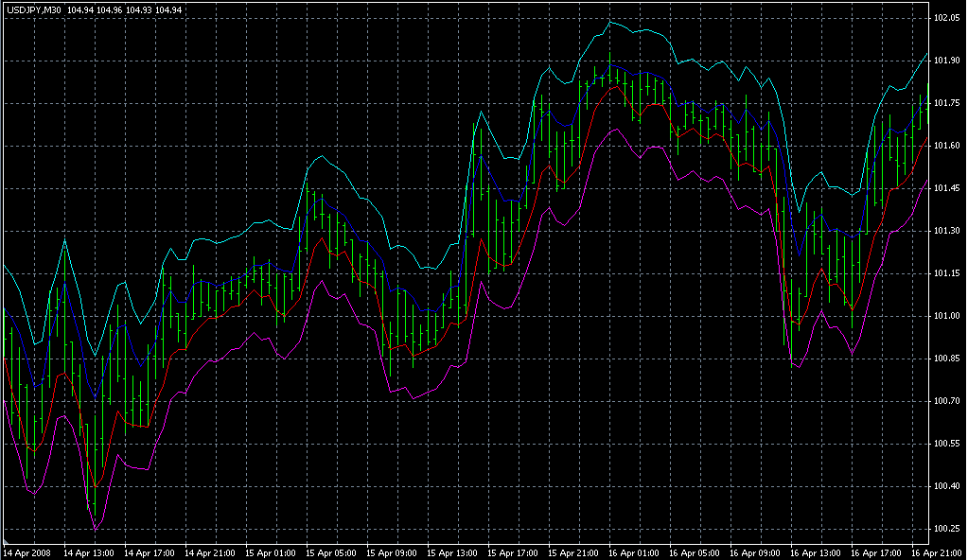Select the 100.40 price axis label

pos(947,486)
